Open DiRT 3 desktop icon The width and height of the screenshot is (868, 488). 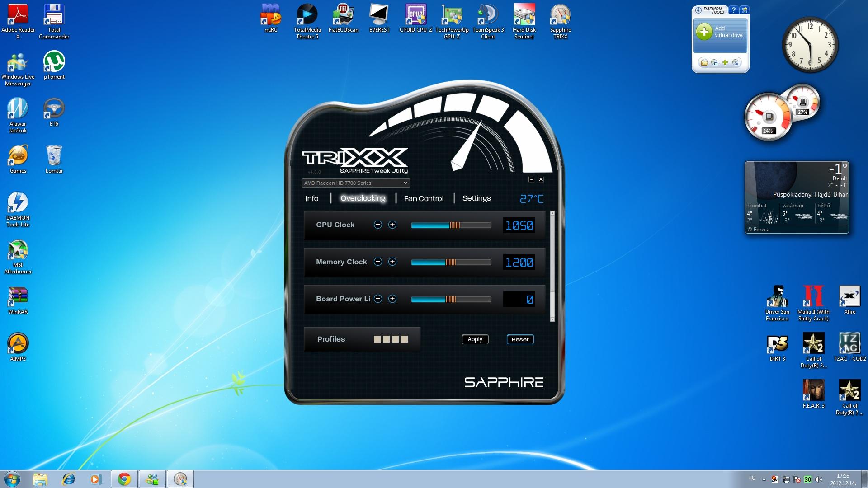[x=777, y=347]
